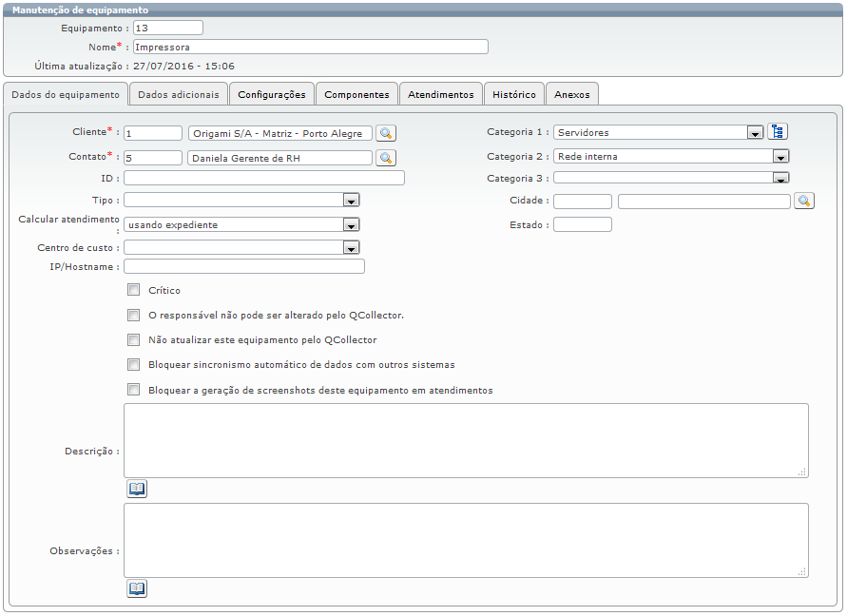
Task: Click the category tree icon beside Categoria 1
Action: (x=779, y=132)
